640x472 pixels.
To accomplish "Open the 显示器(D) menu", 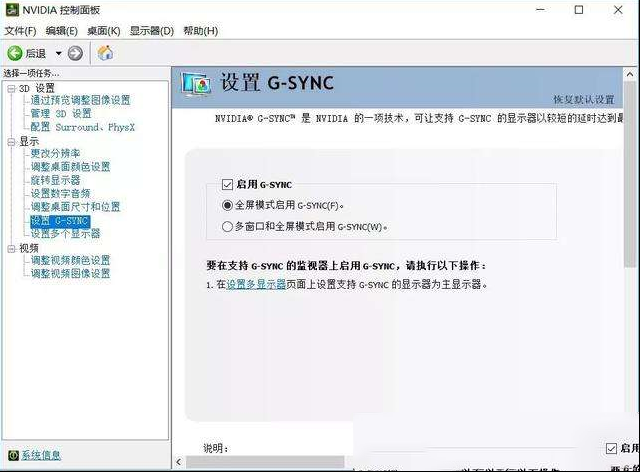I will [x=152, y=31].
